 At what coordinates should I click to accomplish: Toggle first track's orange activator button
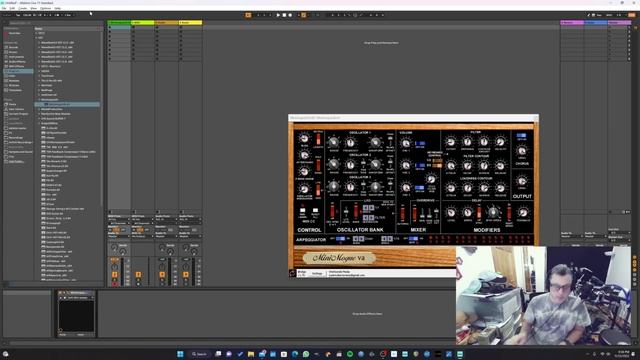coord(115,275)
